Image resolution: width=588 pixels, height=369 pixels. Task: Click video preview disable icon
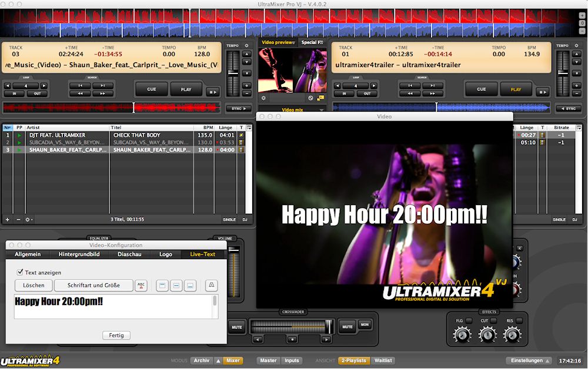(x=310, y=98)
